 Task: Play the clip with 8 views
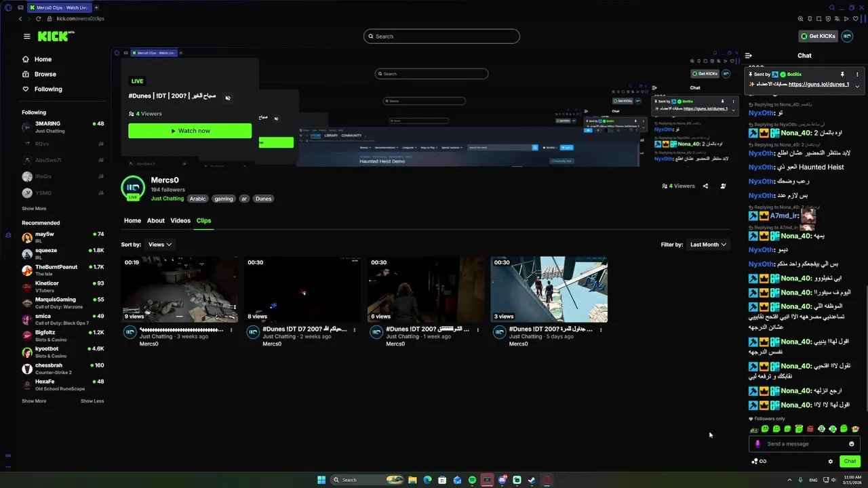point(302,289)
